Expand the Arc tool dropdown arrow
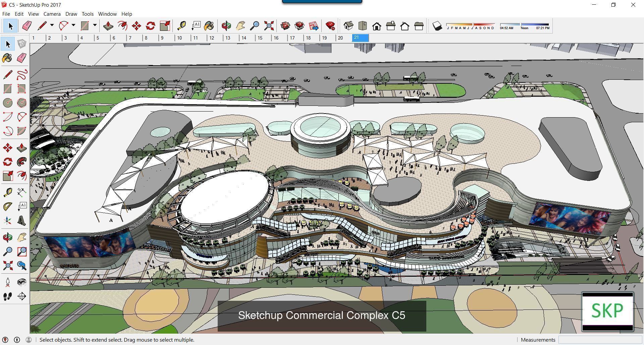This screenshot has height=345, width=644. pos(73,25)
